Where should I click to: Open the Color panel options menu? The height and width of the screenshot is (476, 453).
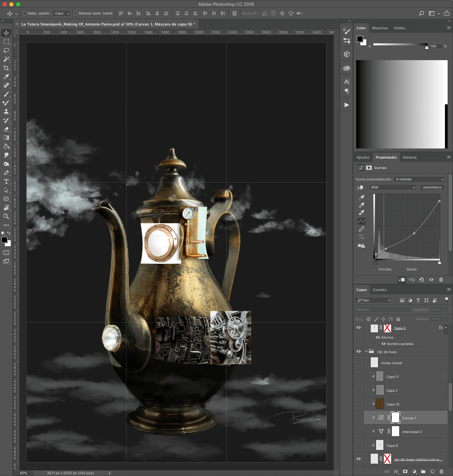click(x=449, y=28)
